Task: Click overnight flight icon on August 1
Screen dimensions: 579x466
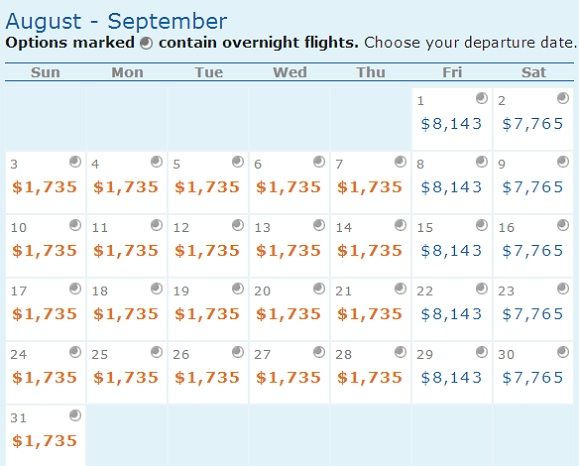Action: pyautogui.click(x=482, y=98)
